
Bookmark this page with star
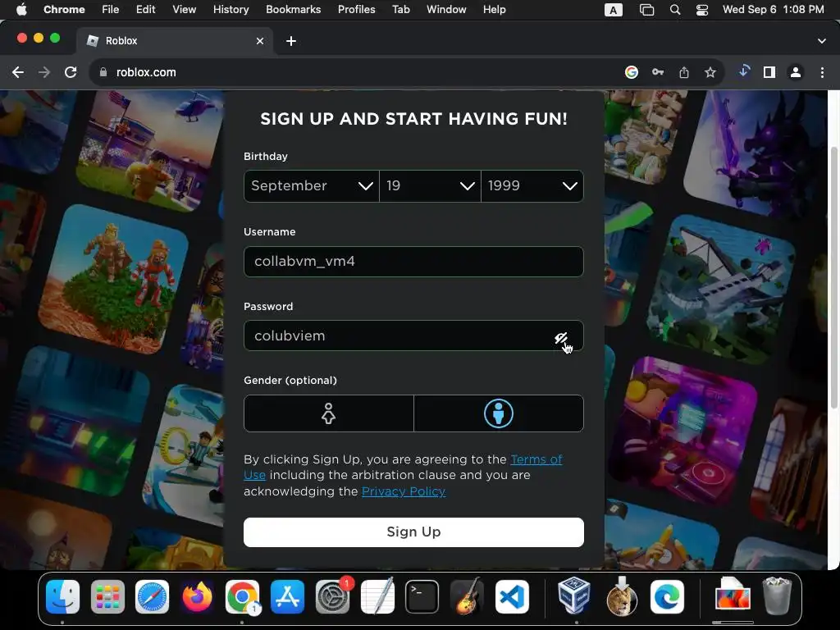tap(710, 72)
